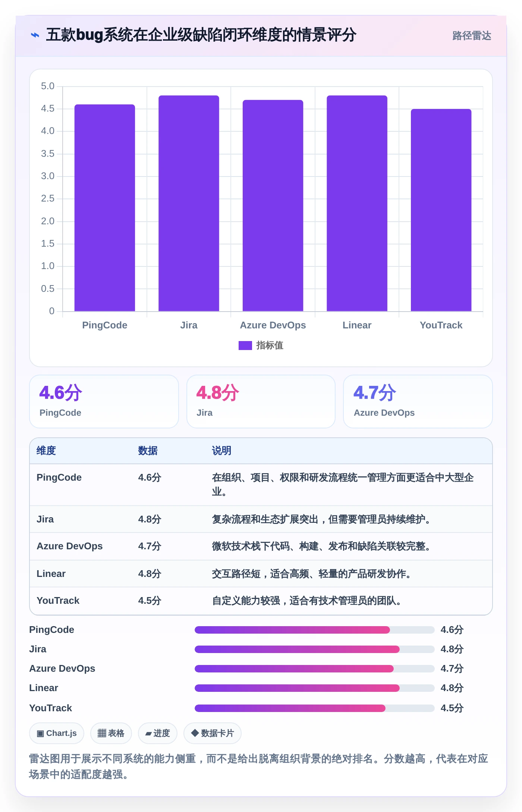522x812 pixels.
Task: Click the Azure DevOps bar in chart
Action: point(273,205)
